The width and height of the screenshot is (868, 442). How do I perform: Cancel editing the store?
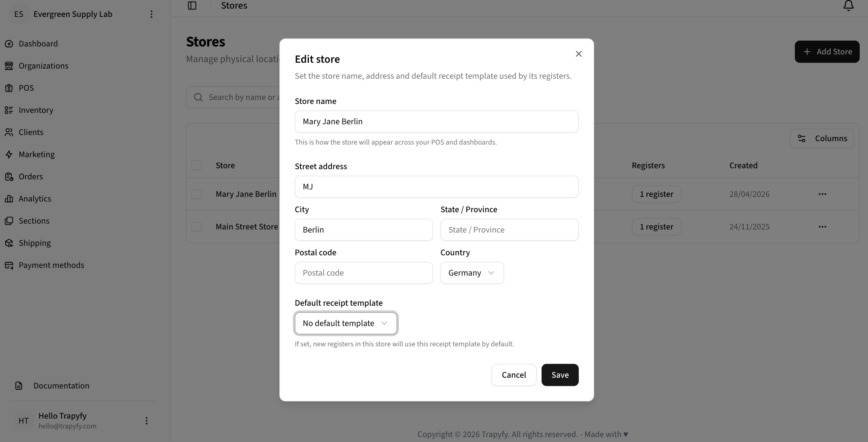click(514, 375)
